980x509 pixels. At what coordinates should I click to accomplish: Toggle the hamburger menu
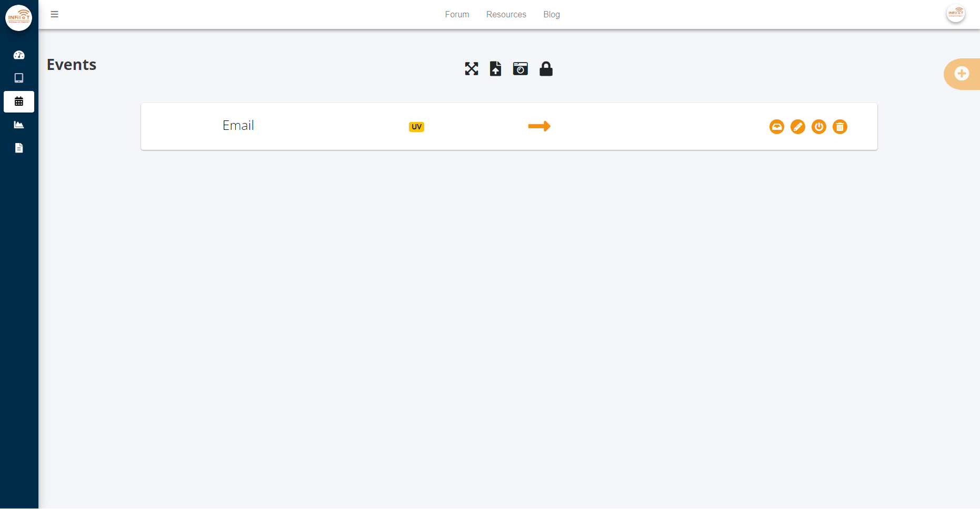[54, 14]
